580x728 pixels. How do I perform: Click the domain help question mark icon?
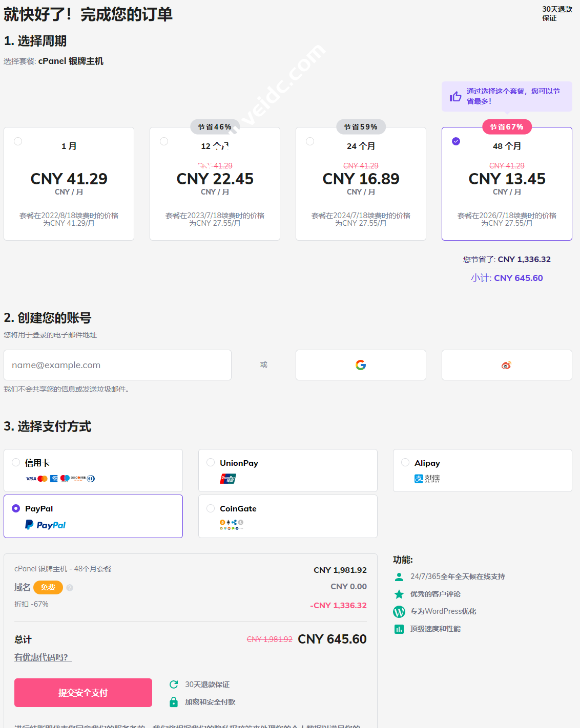pyautogui.click(x=70, y=588)
